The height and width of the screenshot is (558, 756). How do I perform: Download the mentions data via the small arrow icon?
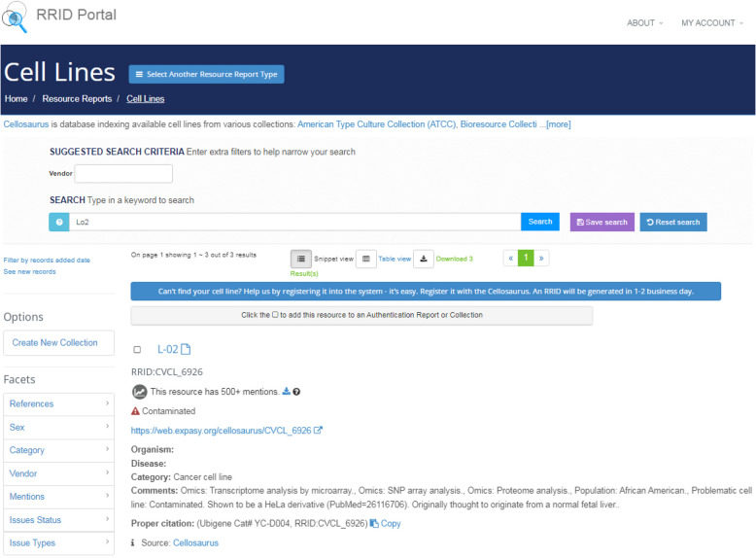(x=286, y=392)
